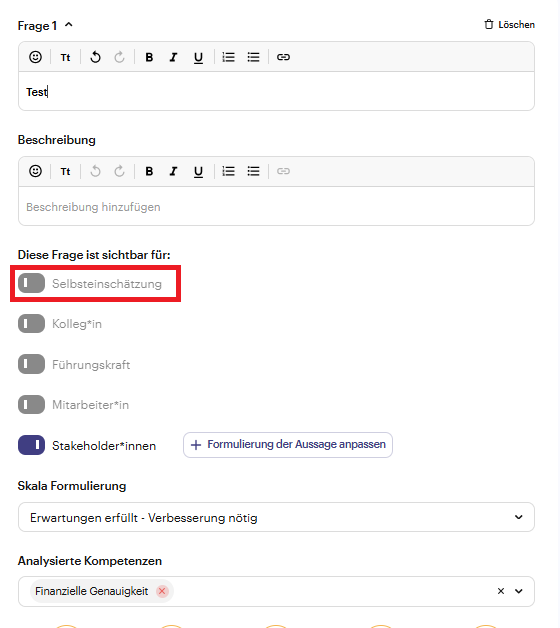Undo in Beschreibung editor toolbar
Image resolution: width=560 pixels, height=628 pixels.
pyautogui.click(x=95, y=171)
